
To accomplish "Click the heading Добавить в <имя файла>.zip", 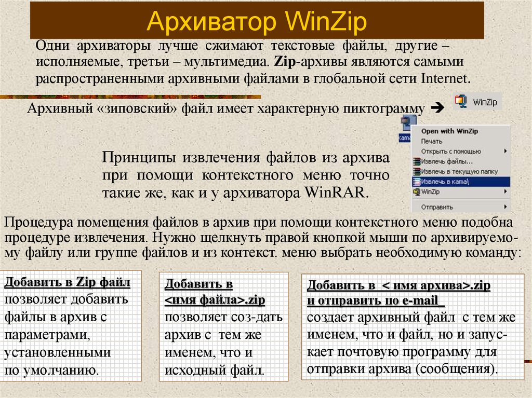I will (x=215, y=292).
